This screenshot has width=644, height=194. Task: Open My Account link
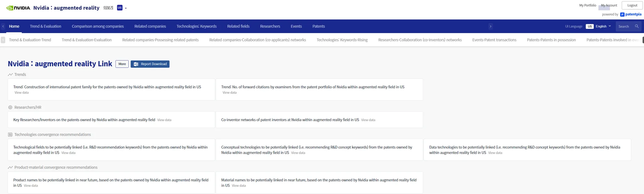tap(609, 5)
